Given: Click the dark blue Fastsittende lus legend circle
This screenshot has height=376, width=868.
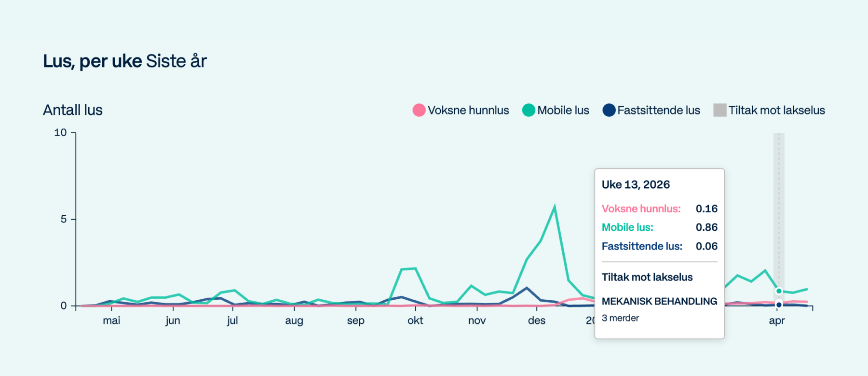Looking at the screenshot, I should coord(609,111).
